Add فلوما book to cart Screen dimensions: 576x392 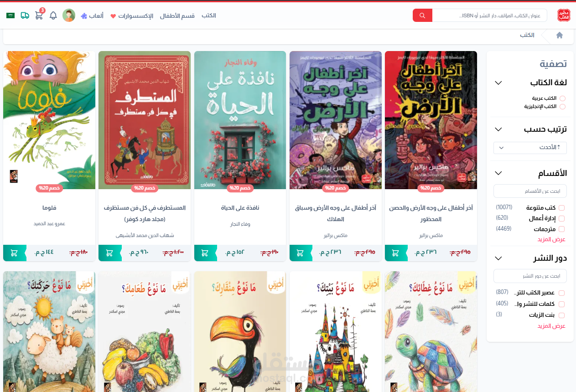(14, 253)
